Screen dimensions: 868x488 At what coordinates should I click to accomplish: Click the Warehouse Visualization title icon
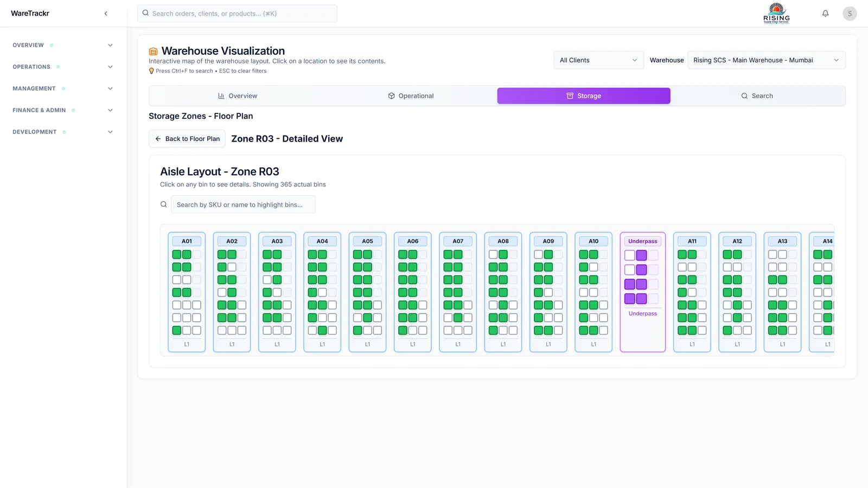pos(154,52)
